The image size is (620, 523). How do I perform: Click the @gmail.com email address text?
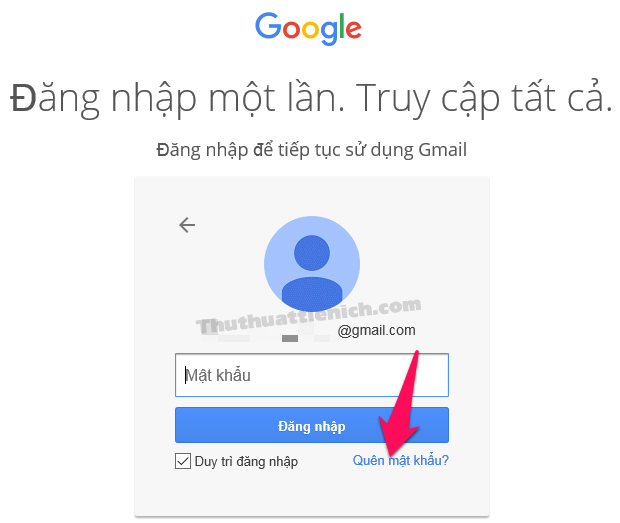tap(376, 330)
